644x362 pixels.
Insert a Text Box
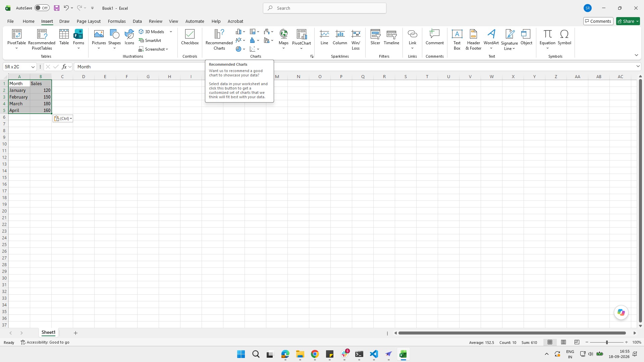click(457, 40)
